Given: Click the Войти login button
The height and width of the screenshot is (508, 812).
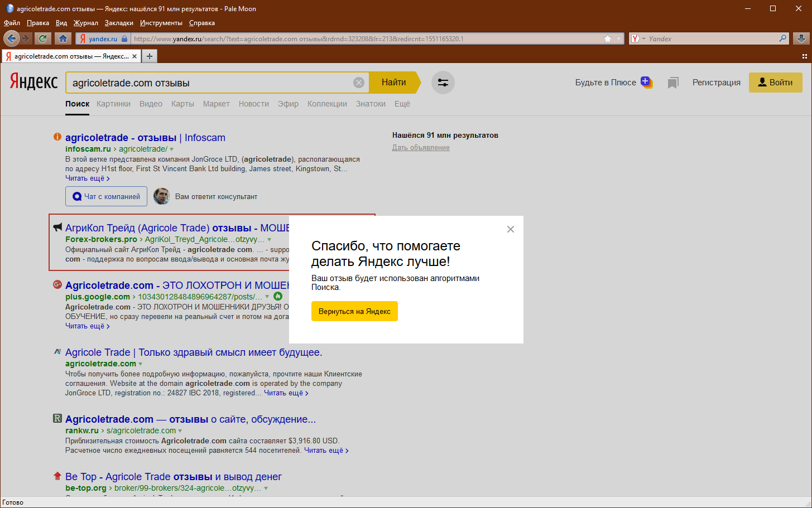Looking at the screenshot, I should pyautogui.click(x=776, y=83).
